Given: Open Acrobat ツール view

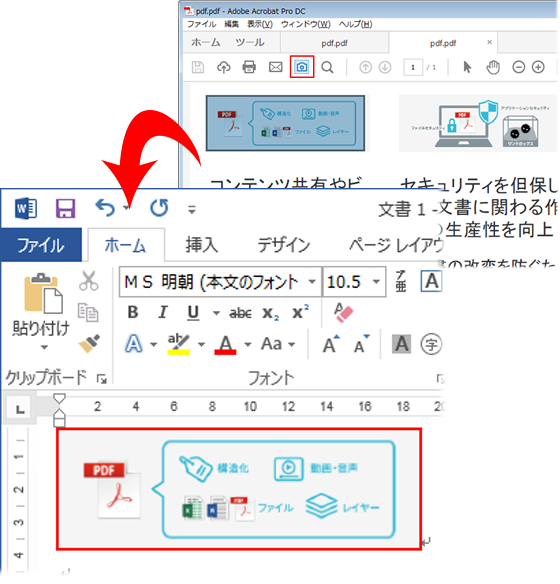Looking at the screenshot, I should [x=250, y=42].
